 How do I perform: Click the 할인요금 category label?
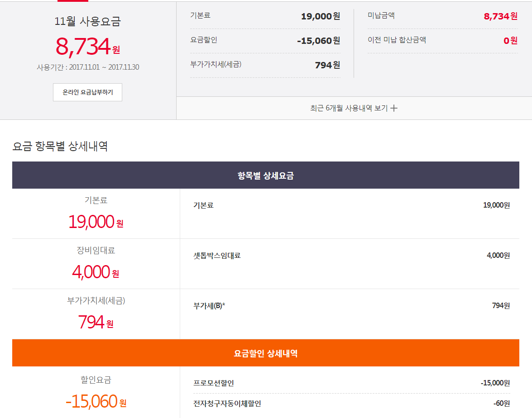(x=96, y=380)
